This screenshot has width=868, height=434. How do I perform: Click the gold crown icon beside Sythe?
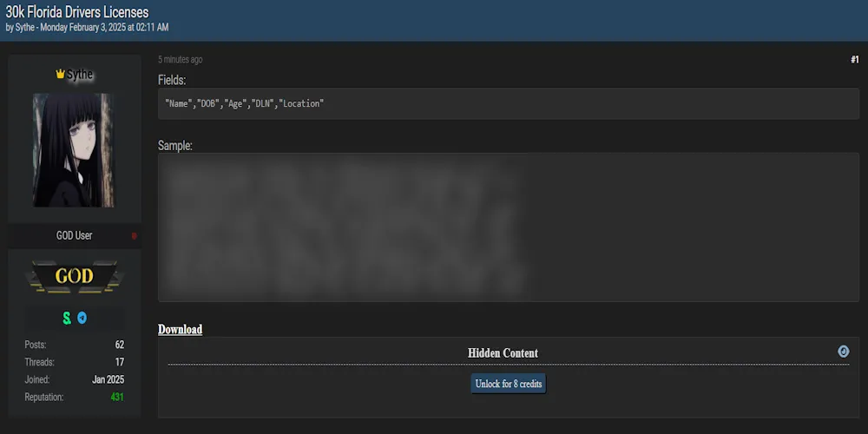pyautogui.click(x=60, y=75)
